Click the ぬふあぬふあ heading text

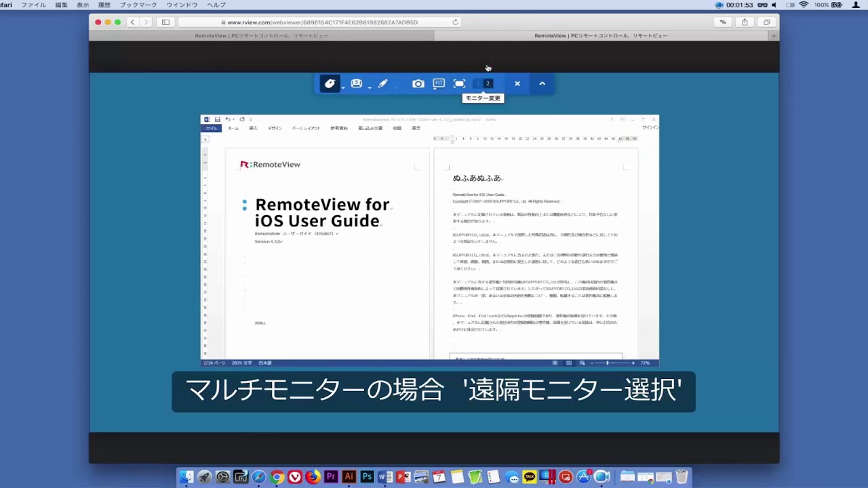click(x=477, y=178)
